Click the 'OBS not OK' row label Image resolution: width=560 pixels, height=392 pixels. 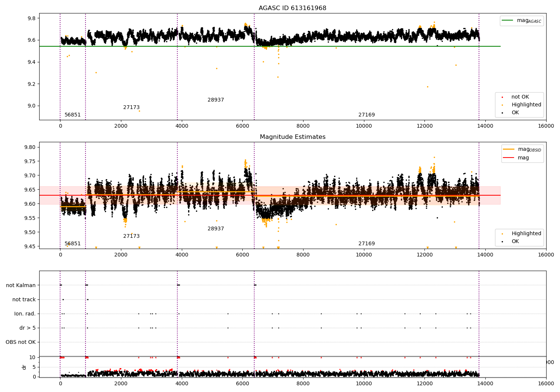21,342
